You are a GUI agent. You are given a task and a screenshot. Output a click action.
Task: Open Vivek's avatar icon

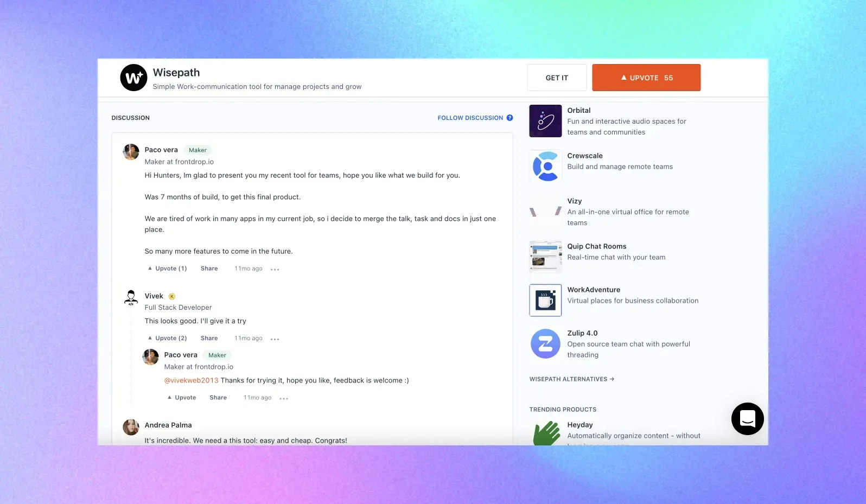pos(131,298)
